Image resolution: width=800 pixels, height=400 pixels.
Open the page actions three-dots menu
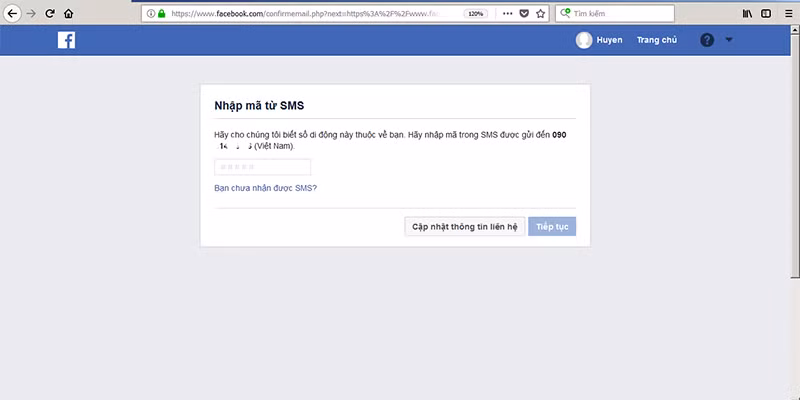[x=507, y=14]
